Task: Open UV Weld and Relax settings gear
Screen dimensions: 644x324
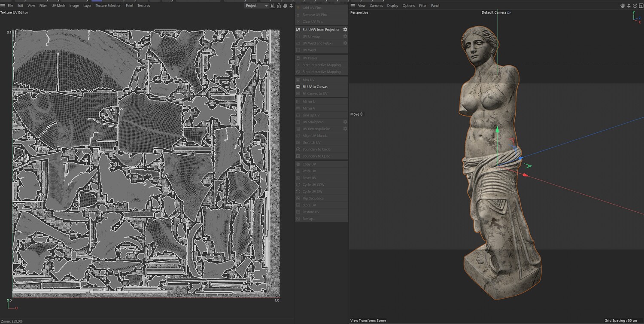Action: pos(345,43)
